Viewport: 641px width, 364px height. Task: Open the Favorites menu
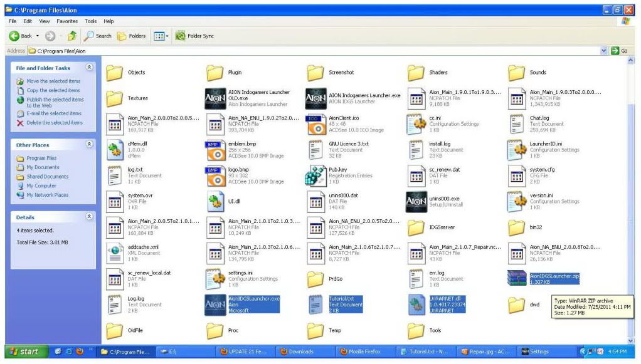pyautogui.click(x=67, y=21)
